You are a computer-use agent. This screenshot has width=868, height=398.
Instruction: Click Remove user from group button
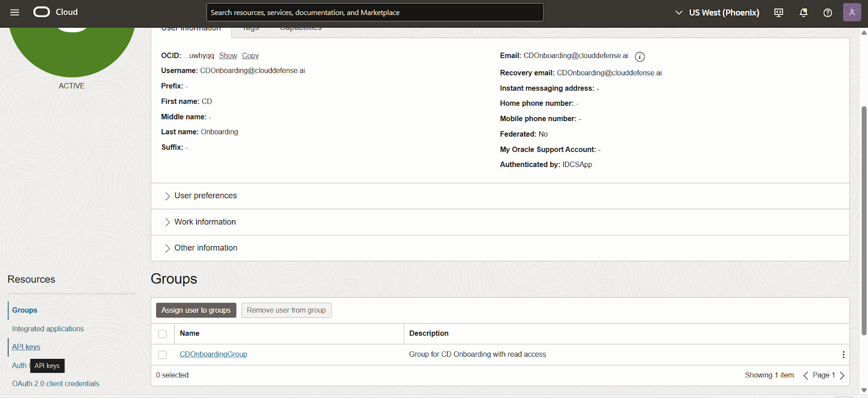tap(286, 310)
